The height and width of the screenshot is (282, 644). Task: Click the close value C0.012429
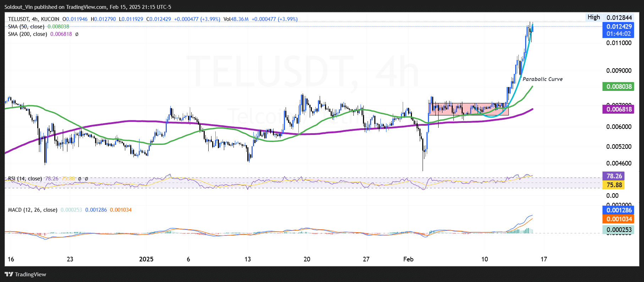click(x=159, y=19)
